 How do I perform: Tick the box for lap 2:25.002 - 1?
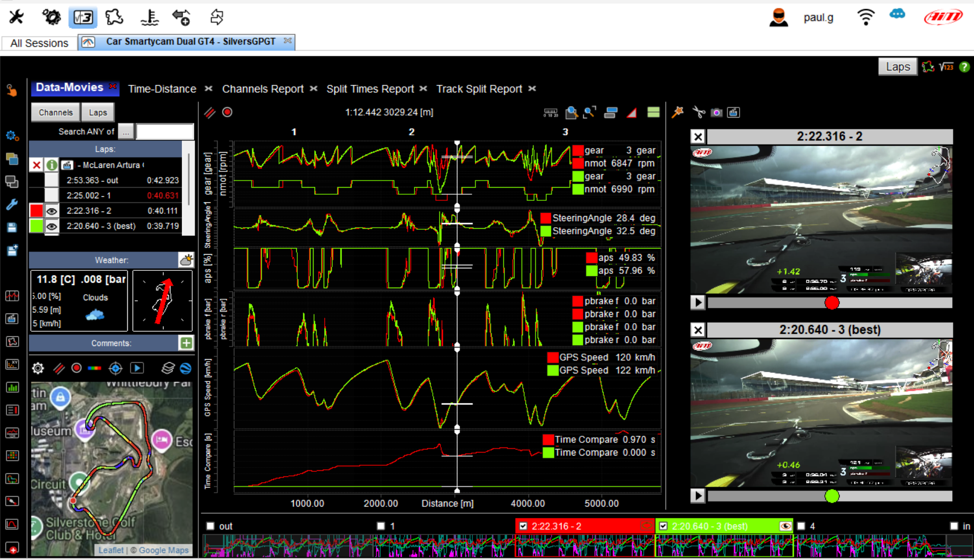52,195
